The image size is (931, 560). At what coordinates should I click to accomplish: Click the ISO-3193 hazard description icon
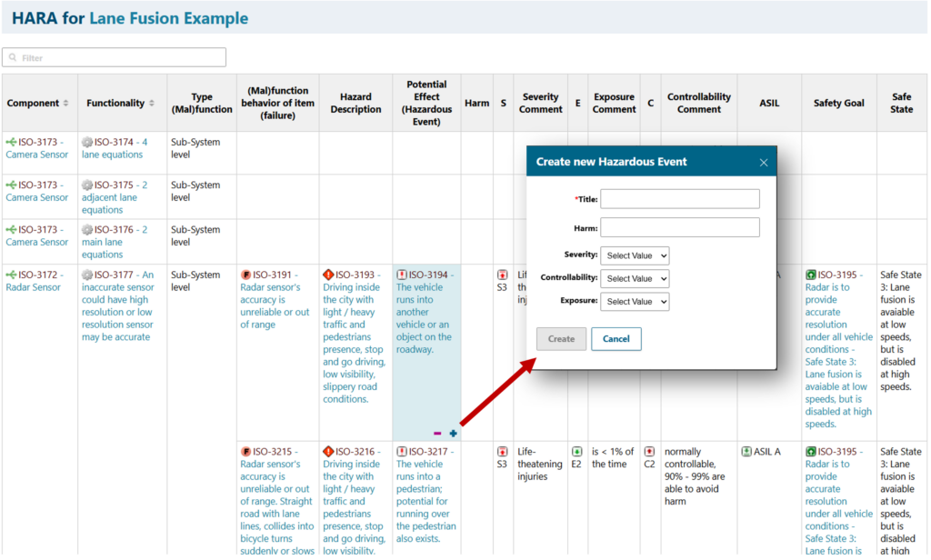328,275
